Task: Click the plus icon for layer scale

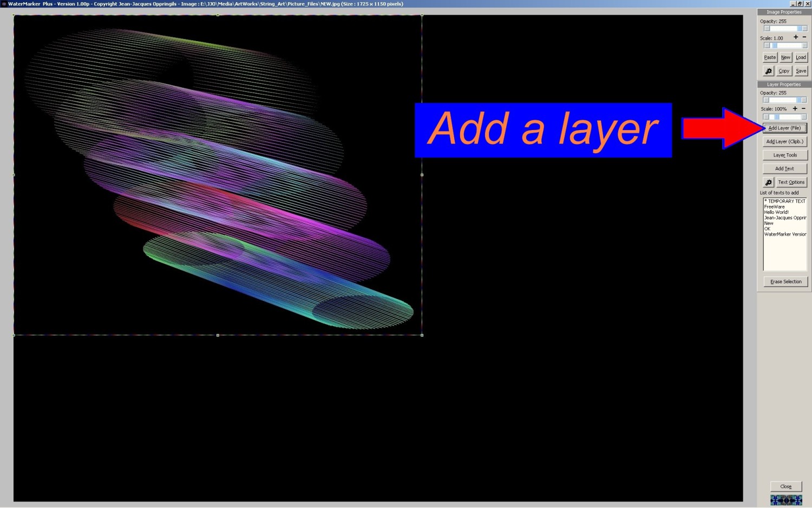Action: [x=795, y=109]
